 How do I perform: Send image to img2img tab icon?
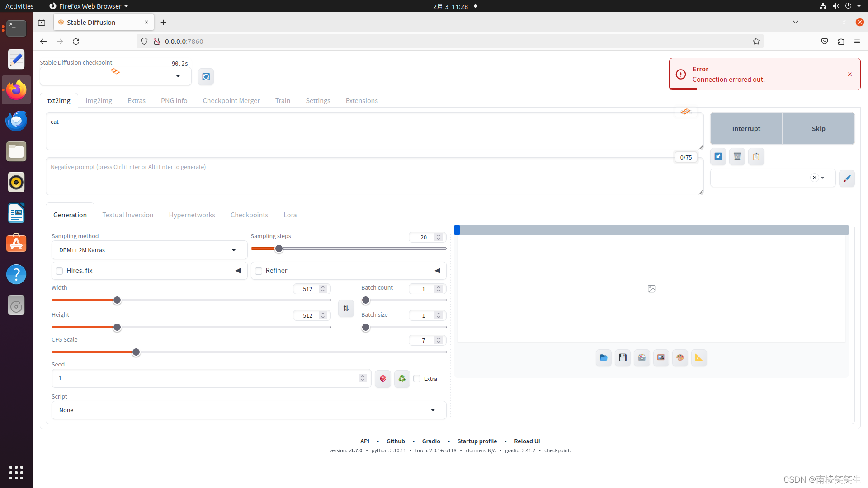(x=661, y=357)
